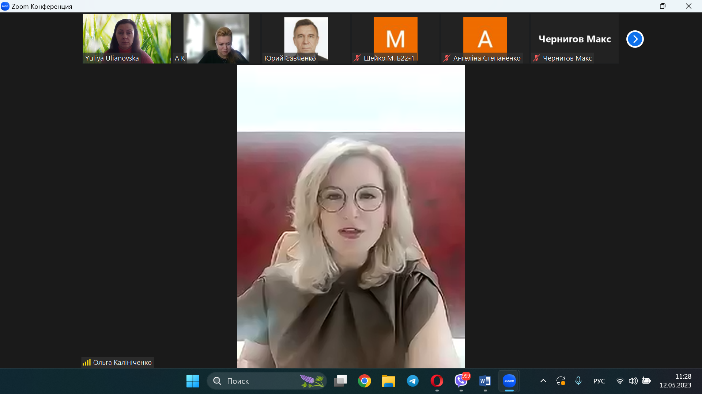This screenshot has height=394, width=702.
Task: Click the Поиск taskbar search field
Action: (x=267, y=381)
